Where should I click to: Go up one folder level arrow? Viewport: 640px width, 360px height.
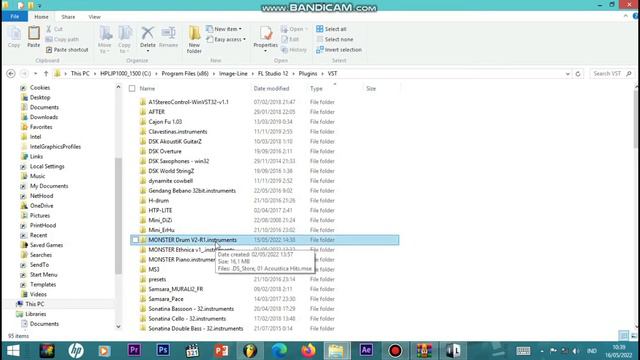(46, 73)
